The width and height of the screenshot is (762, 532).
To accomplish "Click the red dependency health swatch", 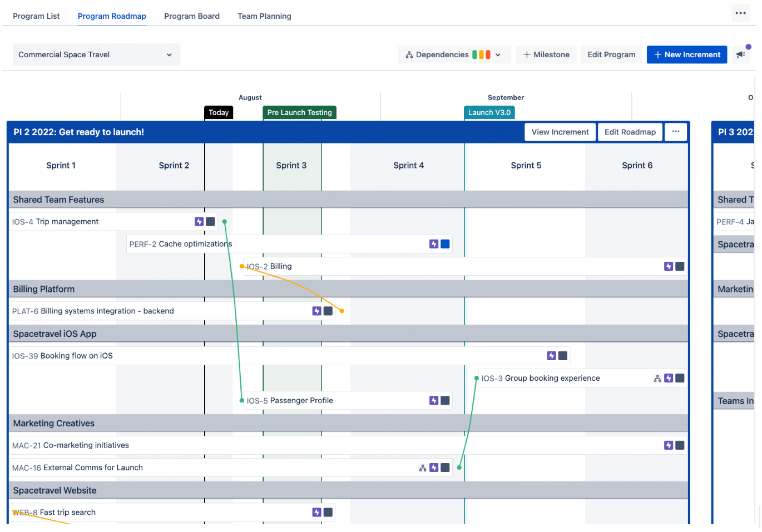I will click(488, 54).
